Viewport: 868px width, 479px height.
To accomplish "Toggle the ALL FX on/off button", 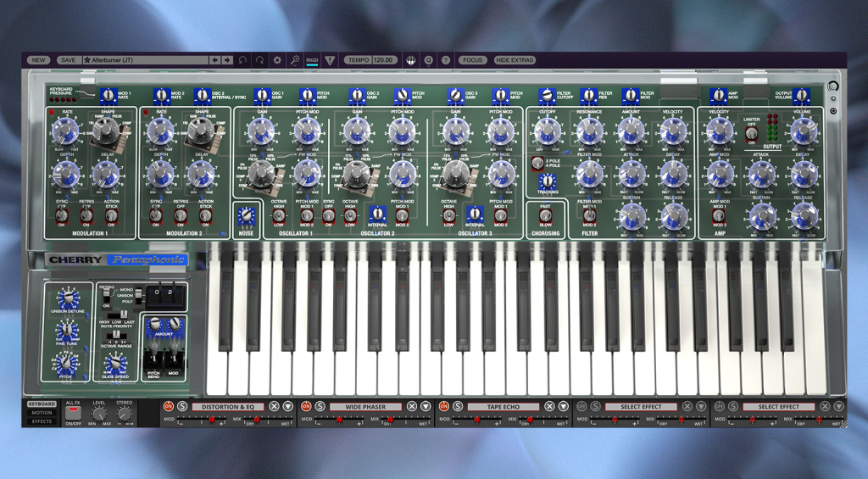I will [x=73, y=413].
